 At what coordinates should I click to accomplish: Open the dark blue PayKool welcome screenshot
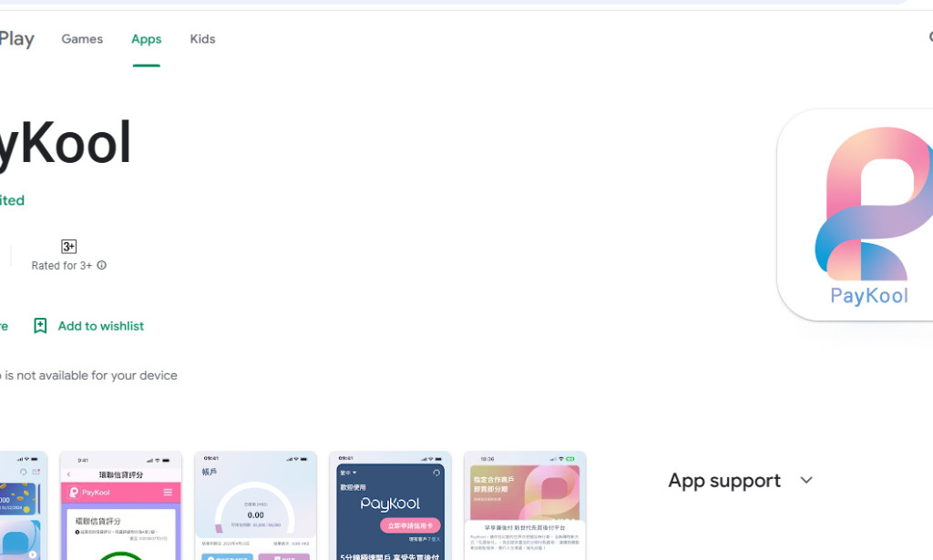coord(390,505)
